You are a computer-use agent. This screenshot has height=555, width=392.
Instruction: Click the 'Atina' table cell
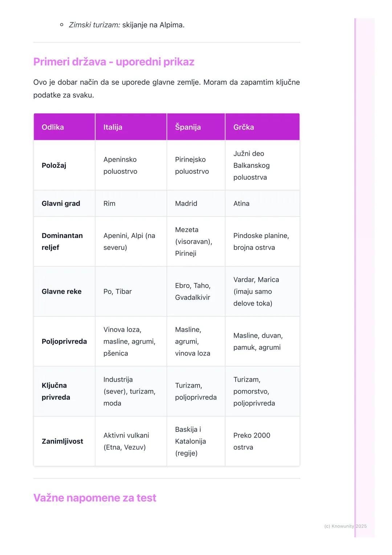point(241,203)
